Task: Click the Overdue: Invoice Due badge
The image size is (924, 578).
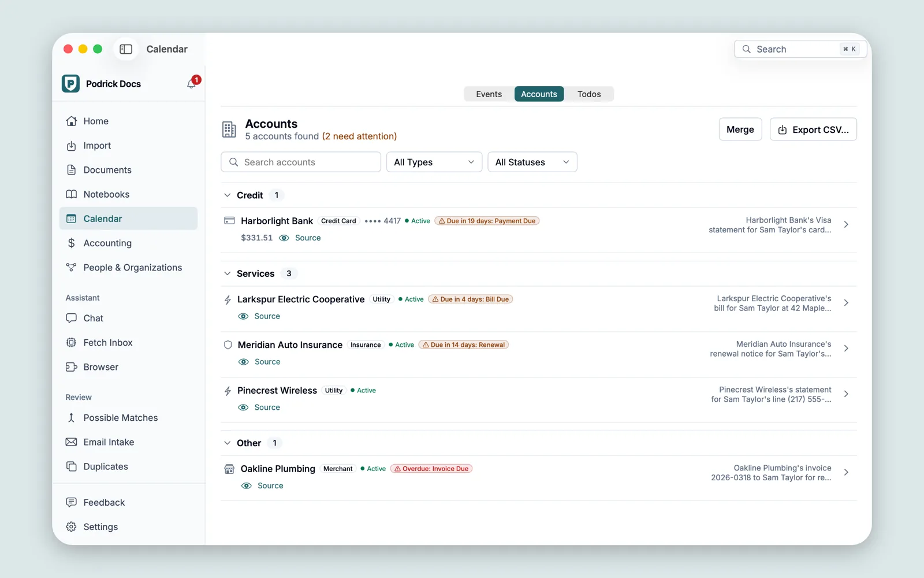Action: tap(431, 469)
